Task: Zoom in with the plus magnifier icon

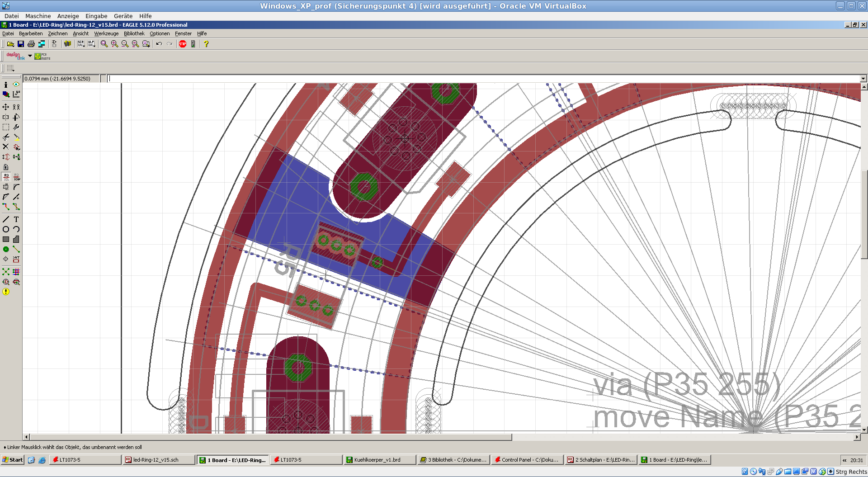Action: tap(115, 44)
